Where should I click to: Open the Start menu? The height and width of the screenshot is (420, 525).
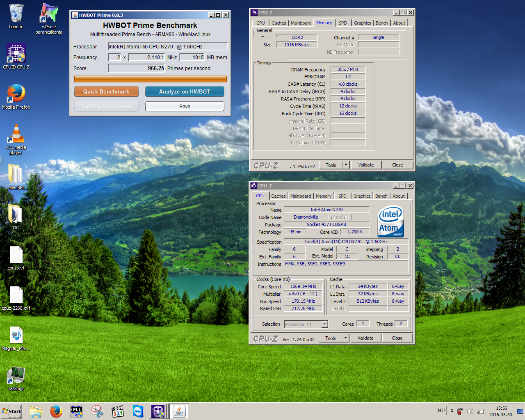click(11, 411)
